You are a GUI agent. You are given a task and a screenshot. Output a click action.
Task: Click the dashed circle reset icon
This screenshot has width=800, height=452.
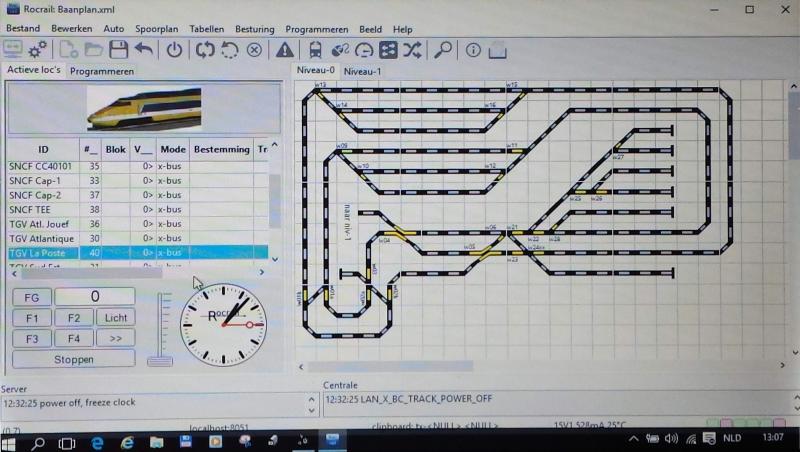pos(230,50)
